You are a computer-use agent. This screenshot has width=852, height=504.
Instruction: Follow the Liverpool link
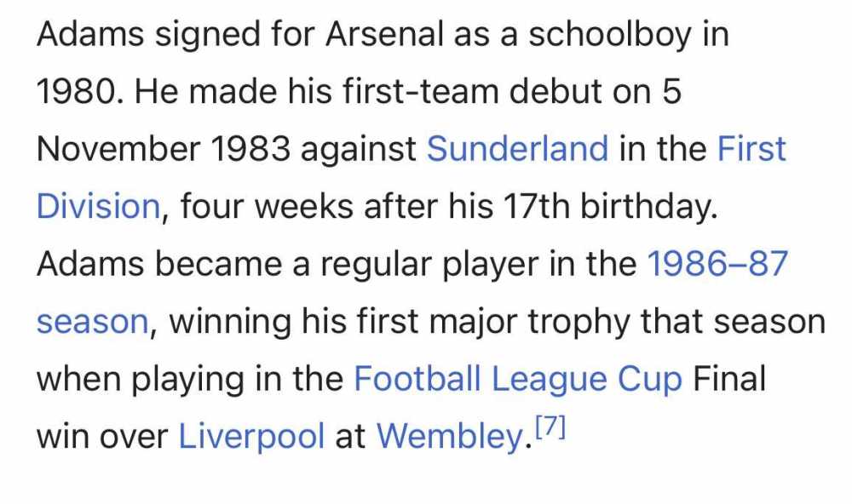click(x=251, y=437)
